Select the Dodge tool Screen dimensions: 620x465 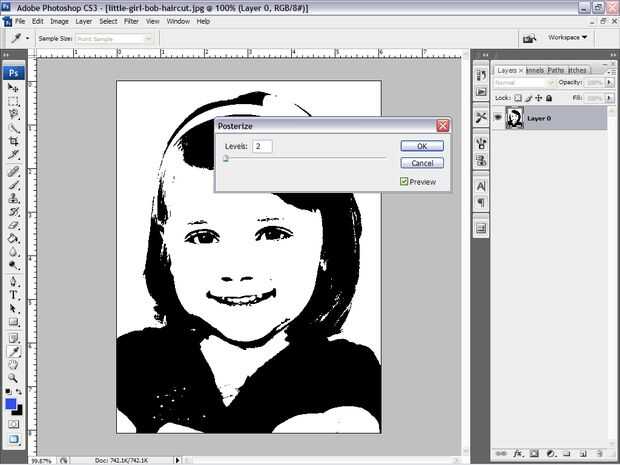coord(13,265)
